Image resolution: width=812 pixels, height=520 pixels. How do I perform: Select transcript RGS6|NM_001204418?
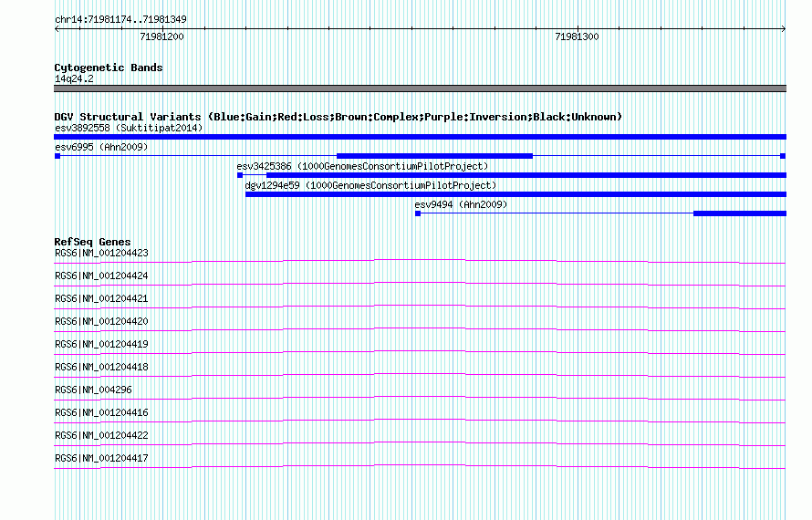coord(101,368)
